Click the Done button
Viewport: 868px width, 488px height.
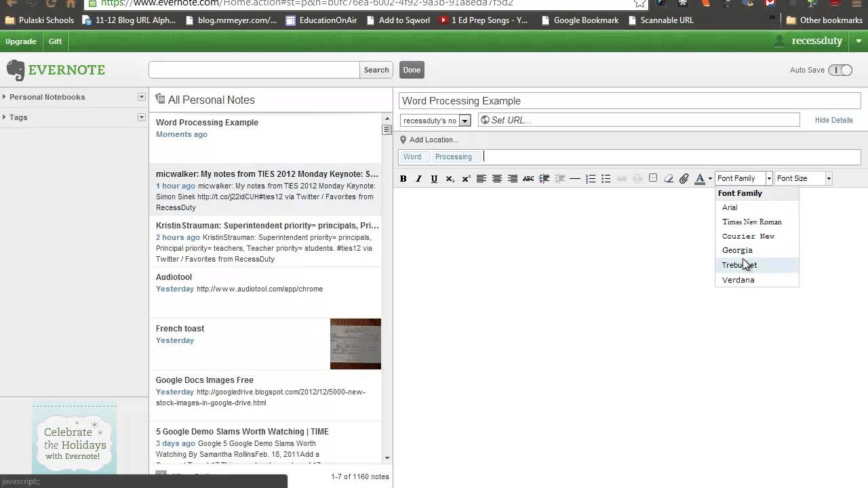click(x=412, y=70)
